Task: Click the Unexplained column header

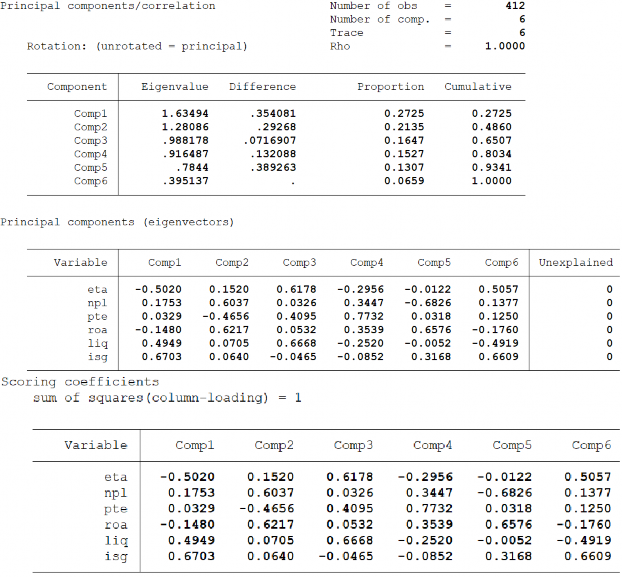Action: click(575, 262)
